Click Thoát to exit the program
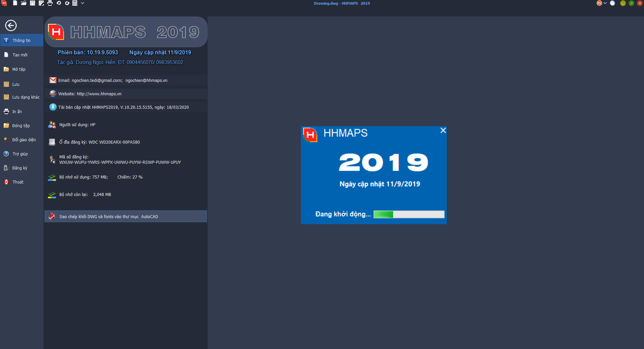The width and height of the screenshot is (644, 349). pos(22,182)
